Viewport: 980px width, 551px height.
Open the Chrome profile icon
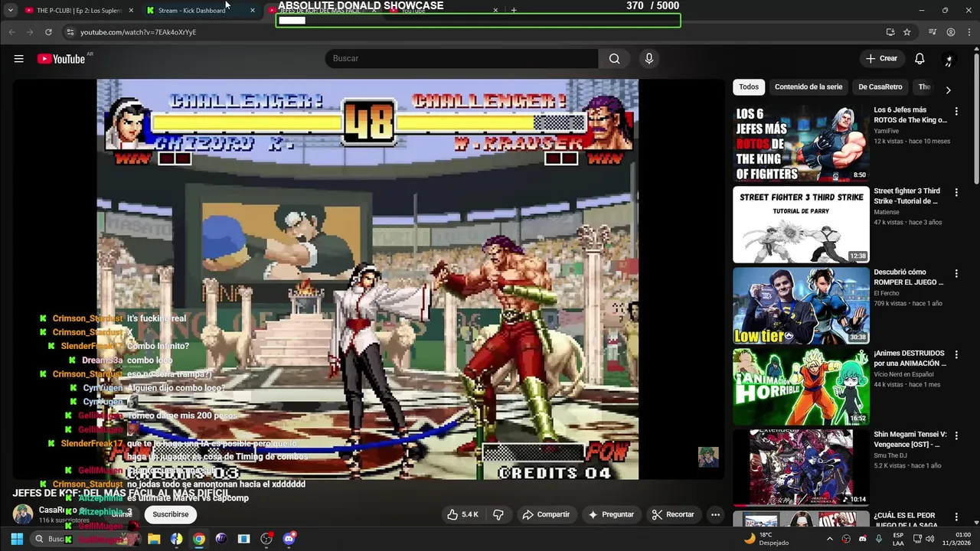click(x=951, y=32)
